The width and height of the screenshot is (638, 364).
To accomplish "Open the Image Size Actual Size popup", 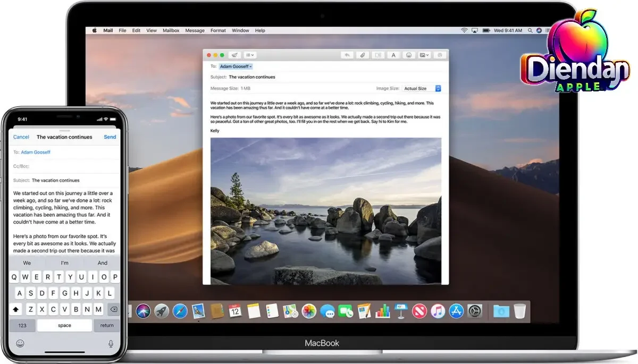I will coord(422,88).
